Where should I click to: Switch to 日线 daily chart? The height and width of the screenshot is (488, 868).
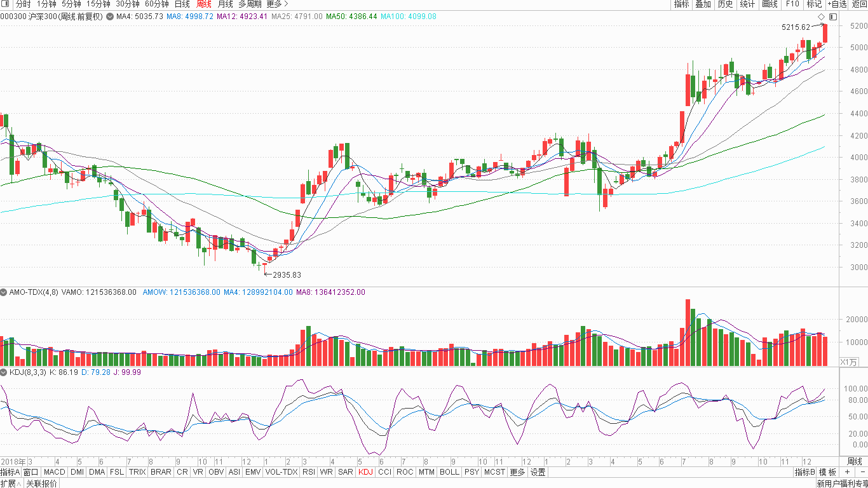(x=182, y=4)
